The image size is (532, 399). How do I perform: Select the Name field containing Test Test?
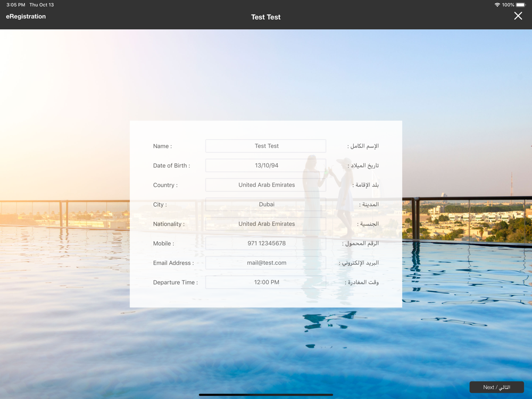pyautogui.click(x=265, y=146)
